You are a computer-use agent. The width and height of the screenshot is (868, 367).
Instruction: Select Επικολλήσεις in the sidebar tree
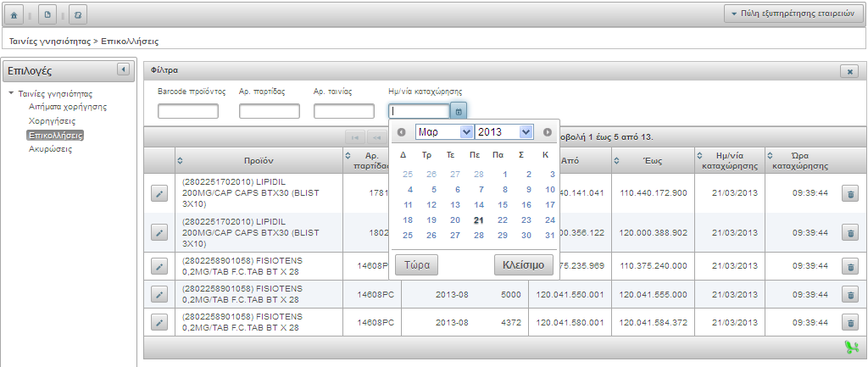click(x=55, y=135)
